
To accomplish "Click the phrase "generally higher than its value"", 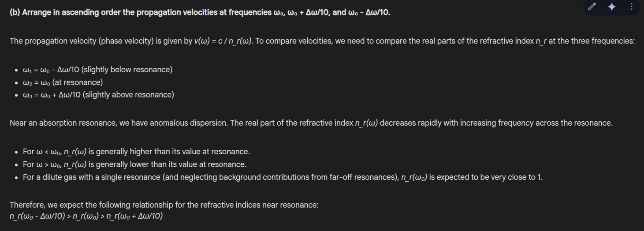I will pos(147,152).
